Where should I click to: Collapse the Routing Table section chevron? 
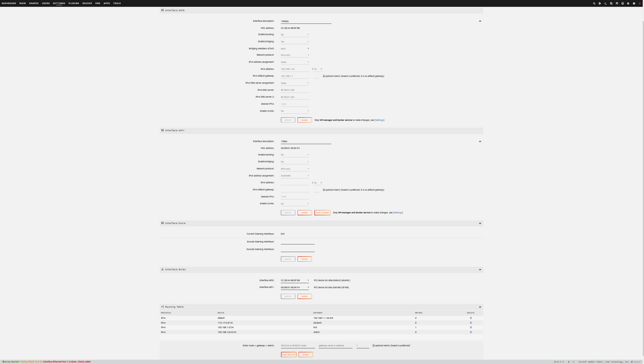click(480, 307)
